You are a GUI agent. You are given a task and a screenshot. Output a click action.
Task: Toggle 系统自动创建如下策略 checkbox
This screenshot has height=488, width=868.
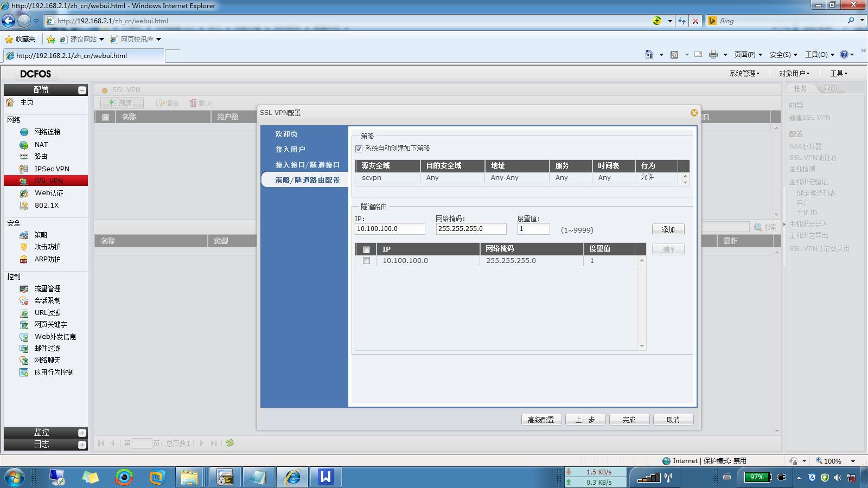pos(359,149)
